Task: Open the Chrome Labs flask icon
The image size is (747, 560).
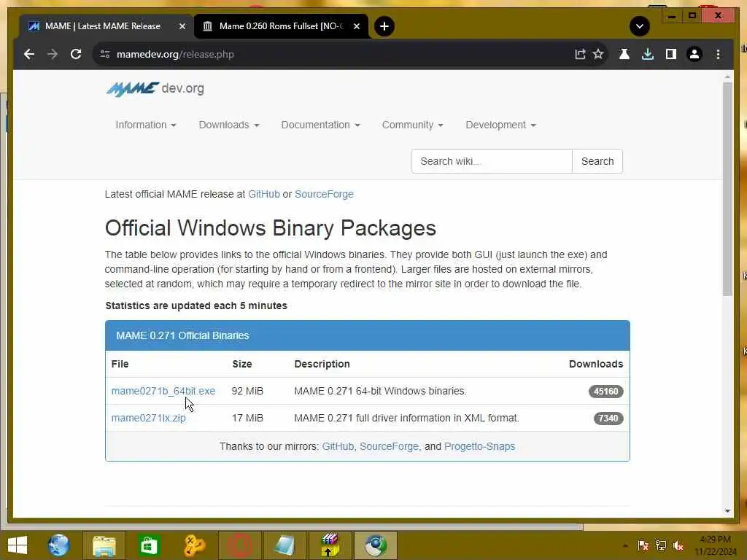Action: [x=624, y=54]
